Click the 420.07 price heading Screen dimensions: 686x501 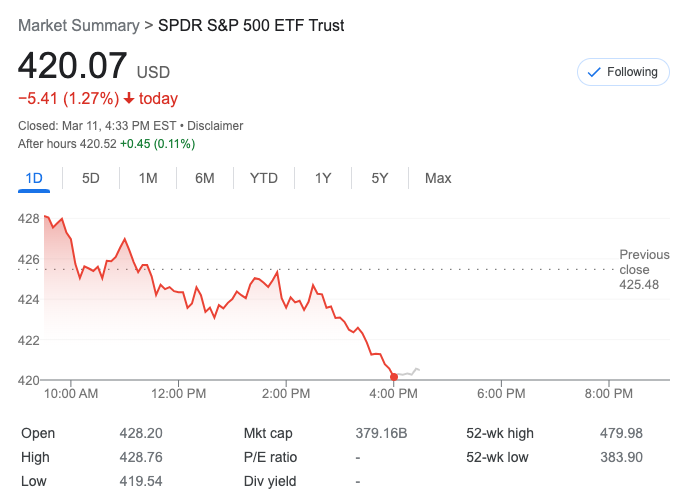point(73,67)
